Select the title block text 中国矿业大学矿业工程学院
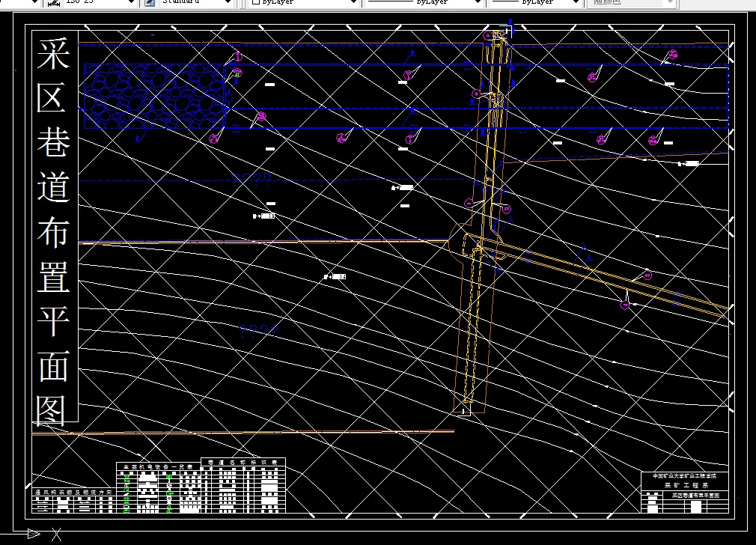Image resolution: width=756 pixels, height=545 pixels. pyautogui.click(x=685, y=476)
